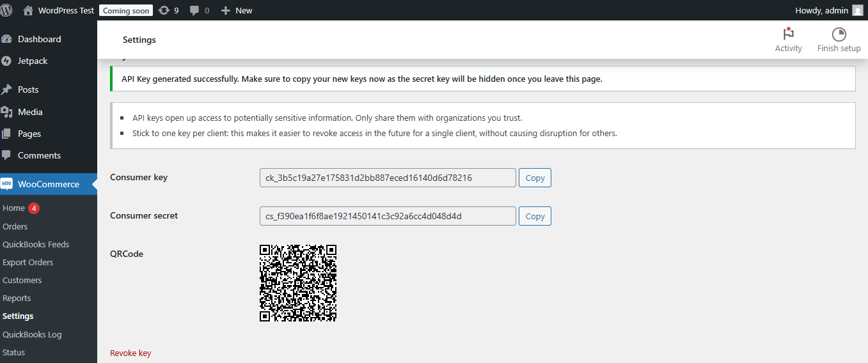Viewport: 868px width, 363px height.
Task: Click the Consumer secret text field
Action: click(x=387, y=216)
